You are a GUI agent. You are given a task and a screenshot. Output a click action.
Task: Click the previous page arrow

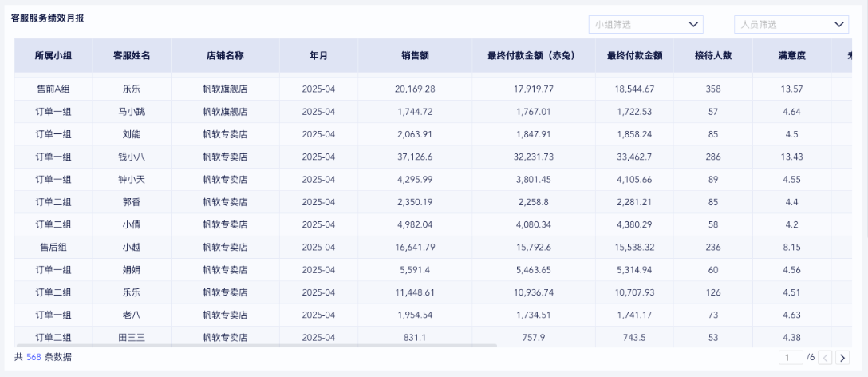826,358
